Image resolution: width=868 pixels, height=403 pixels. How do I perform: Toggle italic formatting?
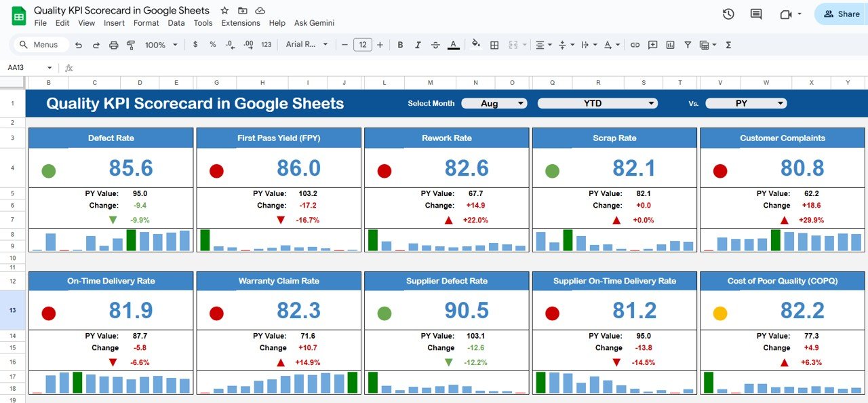click(x=417, y=45)
